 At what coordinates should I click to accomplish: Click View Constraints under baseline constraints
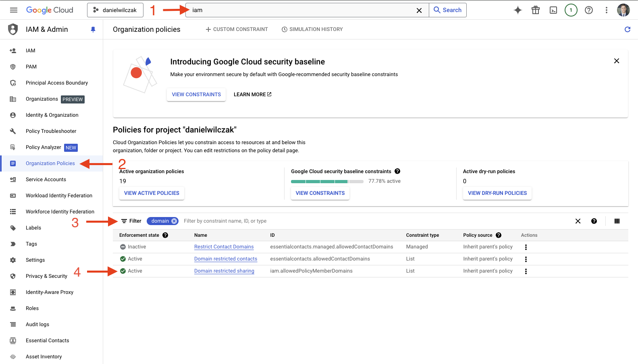320,193
